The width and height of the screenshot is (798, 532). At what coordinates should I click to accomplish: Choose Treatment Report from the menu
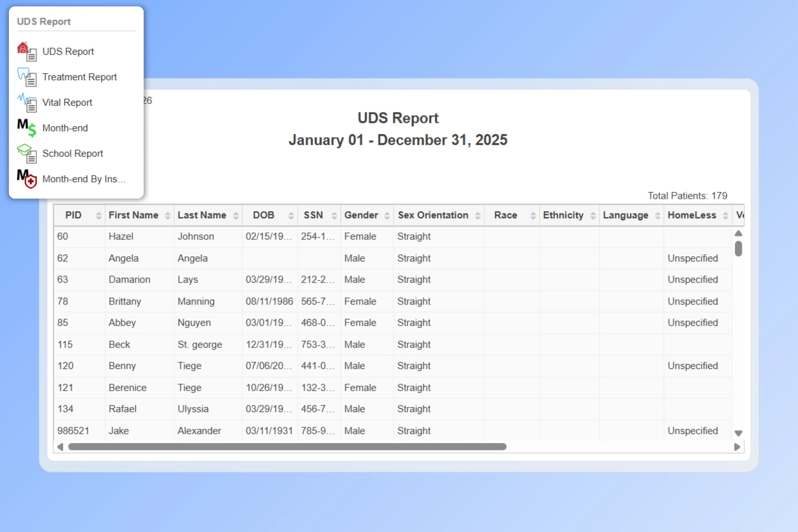(x=79, y=77)
